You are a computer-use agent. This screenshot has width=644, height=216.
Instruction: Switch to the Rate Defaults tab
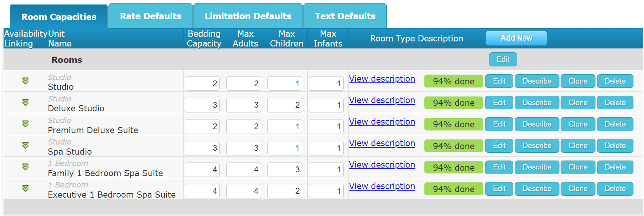coord(150,16)
